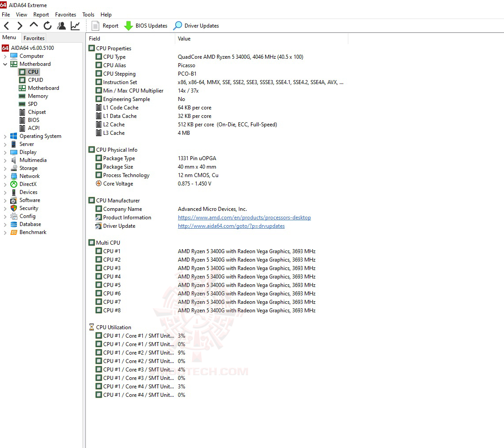Refresh the page with the circular arrow icon
Viewport: 504px width, 448px height.
[48, 26]
